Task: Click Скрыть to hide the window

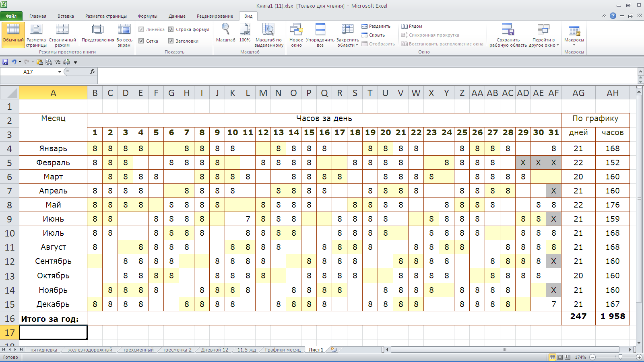Action: (373, 35)
